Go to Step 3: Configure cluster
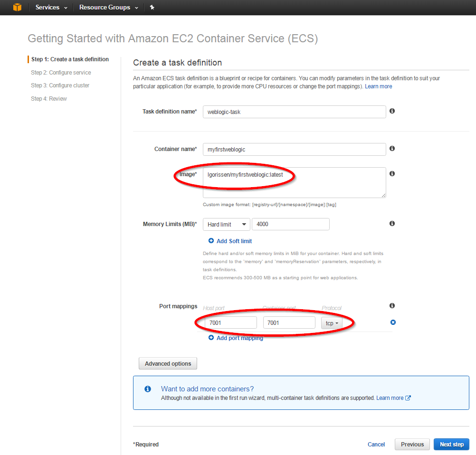 (60, 85)
